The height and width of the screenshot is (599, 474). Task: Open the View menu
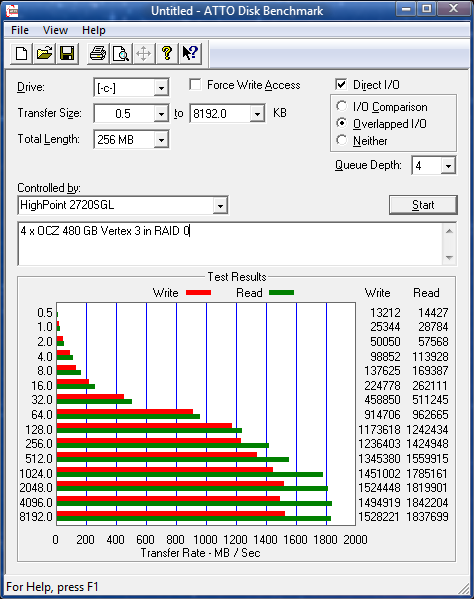55,30
